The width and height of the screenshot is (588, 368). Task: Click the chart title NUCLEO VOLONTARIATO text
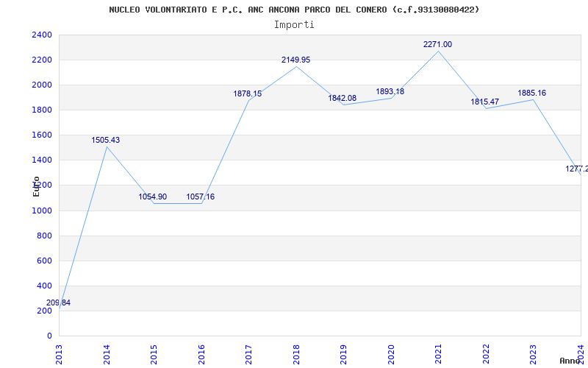pos(294,10)
